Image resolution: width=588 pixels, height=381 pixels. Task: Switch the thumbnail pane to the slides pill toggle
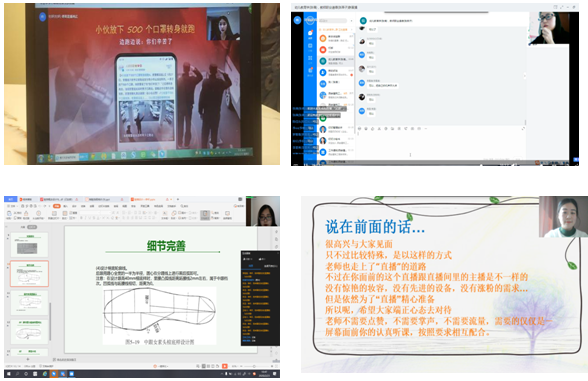32,227
